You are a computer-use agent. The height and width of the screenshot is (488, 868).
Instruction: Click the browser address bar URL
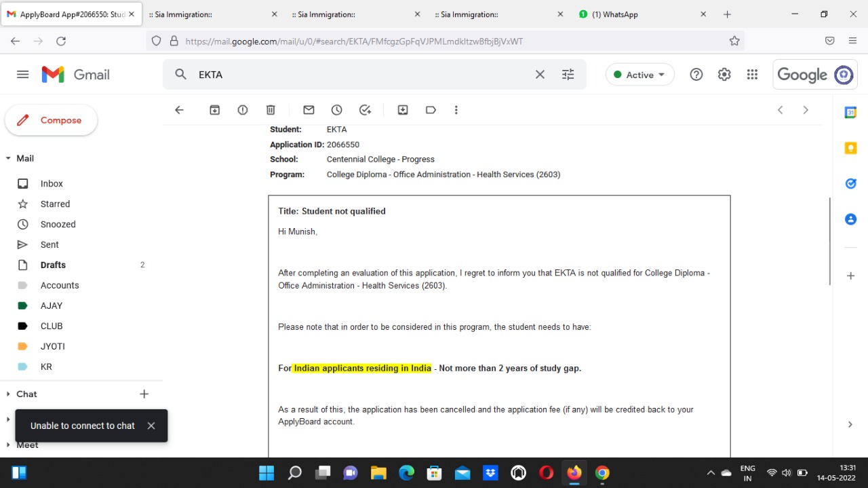[x=354, y=41]
